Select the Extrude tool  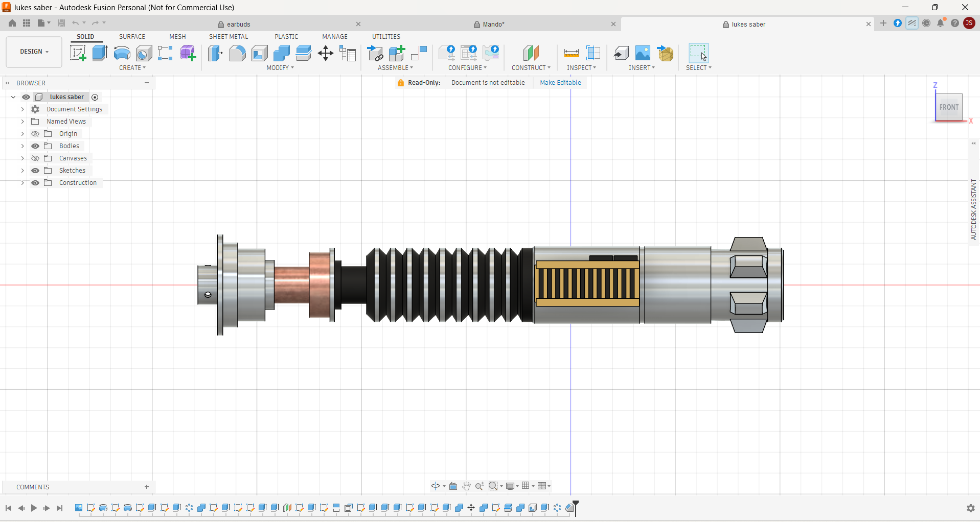100,53
